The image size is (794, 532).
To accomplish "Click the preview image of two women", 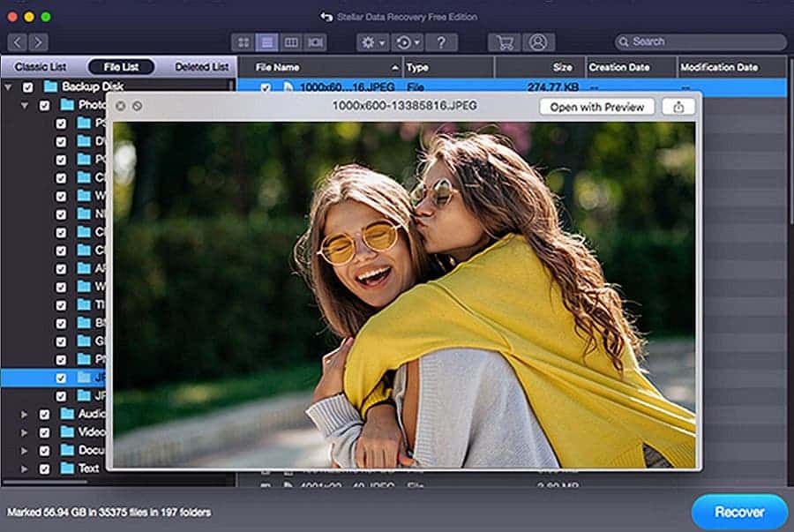I will pyautogui.click(x=403, y=295).
